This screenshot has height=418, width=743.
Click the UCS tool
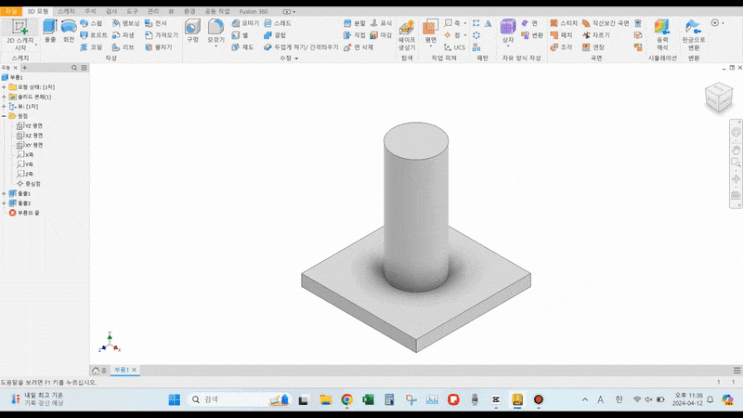(454, 47)
